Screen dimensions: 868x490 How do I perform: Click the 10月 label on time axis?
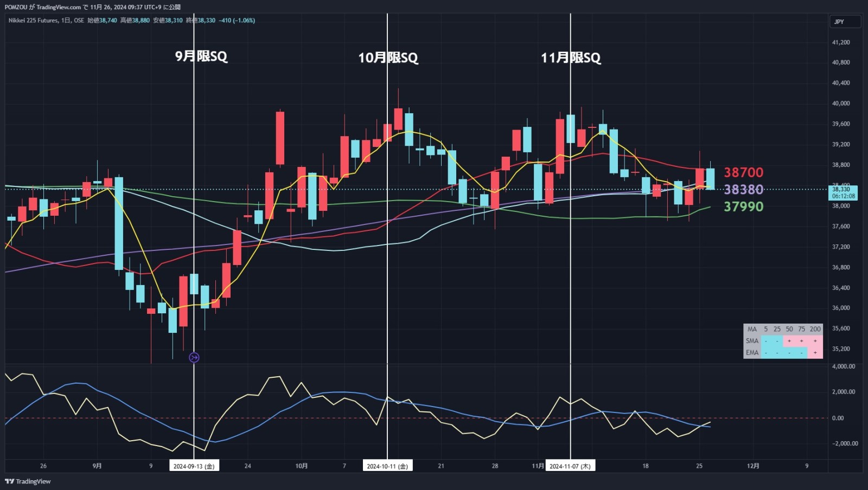click(302, 466)
